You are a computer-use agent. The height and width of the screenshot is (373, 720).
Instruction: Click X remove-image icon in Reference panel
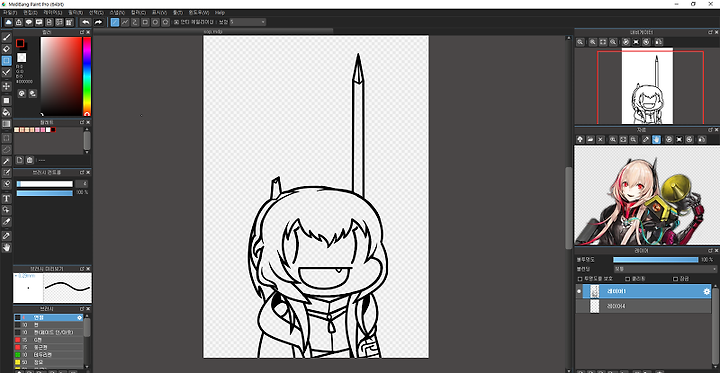click(601, 139)
